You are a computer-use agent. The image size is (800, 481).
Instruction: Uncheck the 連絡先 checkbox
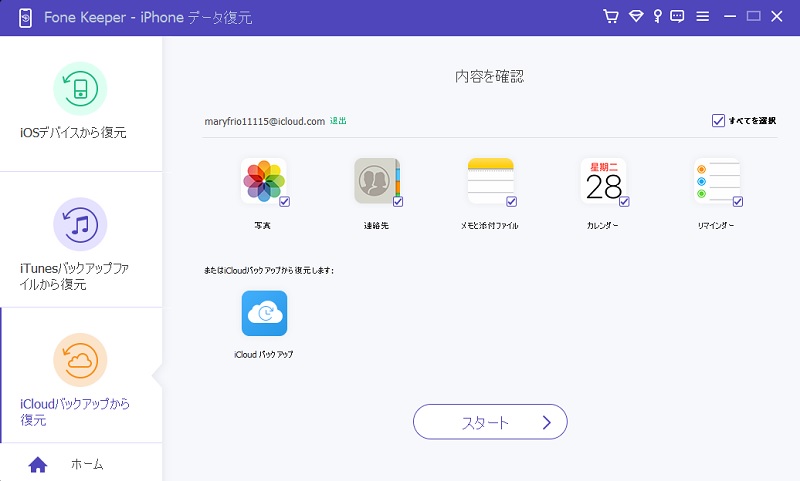click(x=398, y=201)
